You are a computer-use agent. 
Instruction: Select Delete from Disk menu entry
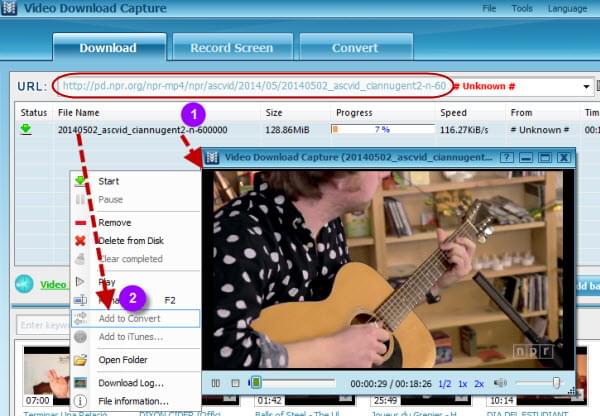point(135,241)
